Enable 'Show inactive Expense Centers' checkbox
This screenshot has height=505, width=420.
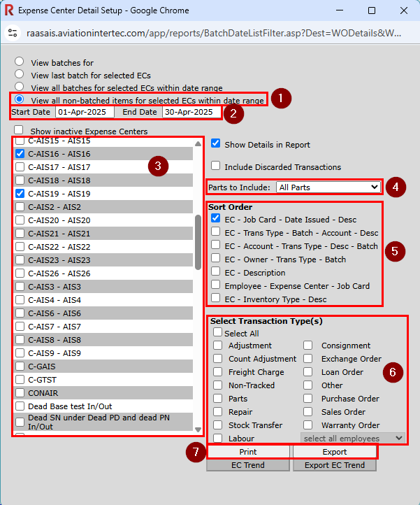19,130
